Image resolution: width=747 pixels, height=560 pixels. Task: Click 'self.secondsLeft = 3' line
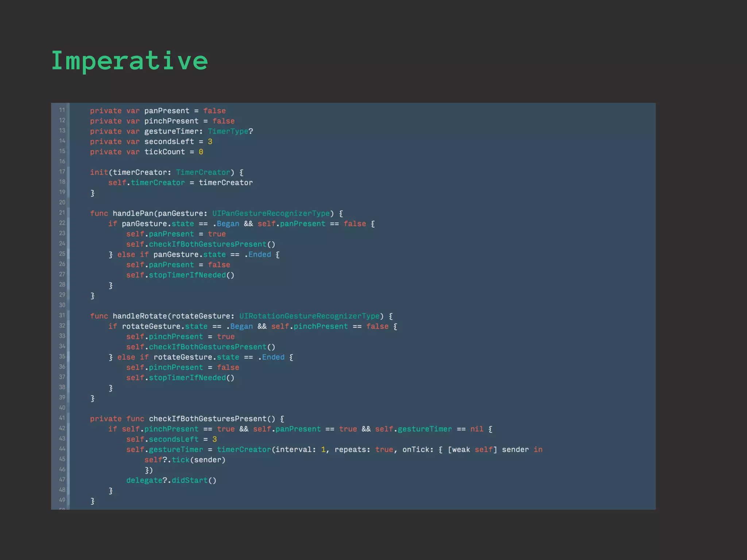(171, 439)
